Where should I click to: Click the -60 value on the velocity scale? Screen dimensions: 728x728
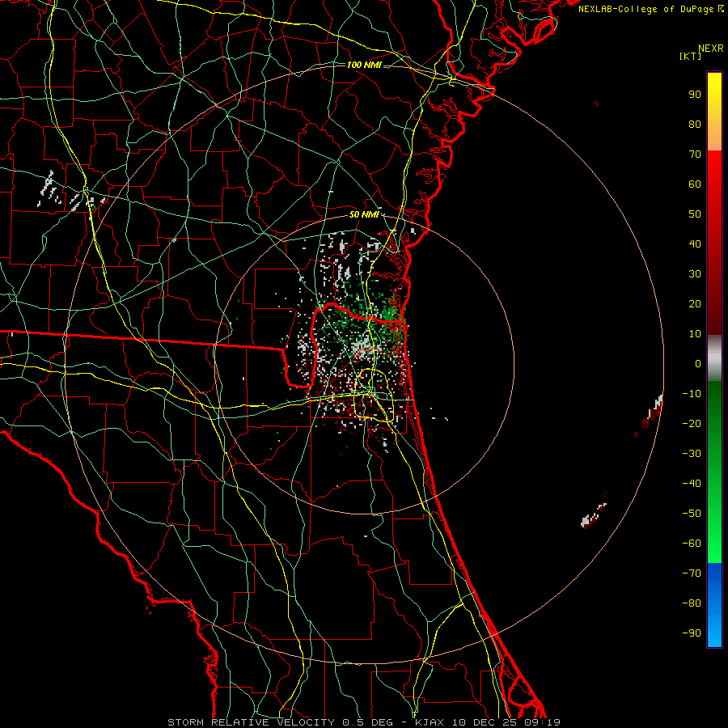692,544
